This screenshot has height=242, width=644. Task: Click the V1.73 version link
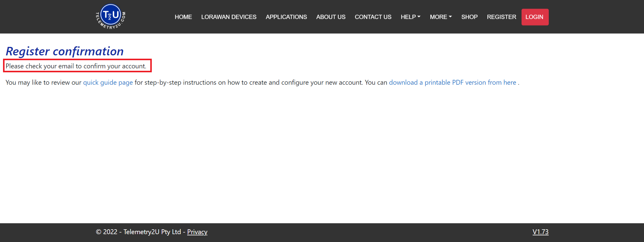pos(541,232)
